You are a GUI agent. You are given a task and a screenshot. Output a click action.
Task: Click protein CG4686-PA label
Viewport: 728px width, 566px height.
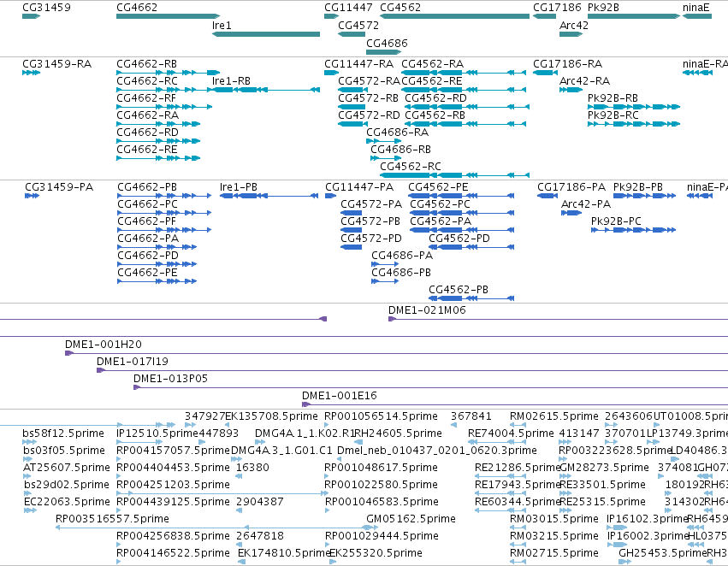coord(402,256)
